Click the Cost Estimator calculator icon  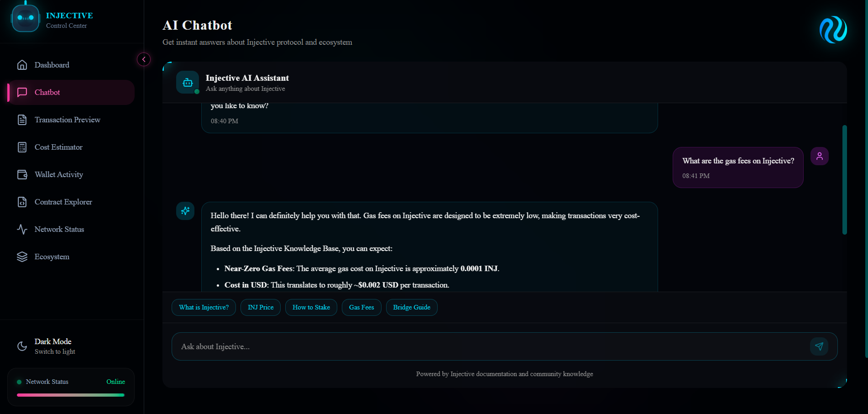22,147
